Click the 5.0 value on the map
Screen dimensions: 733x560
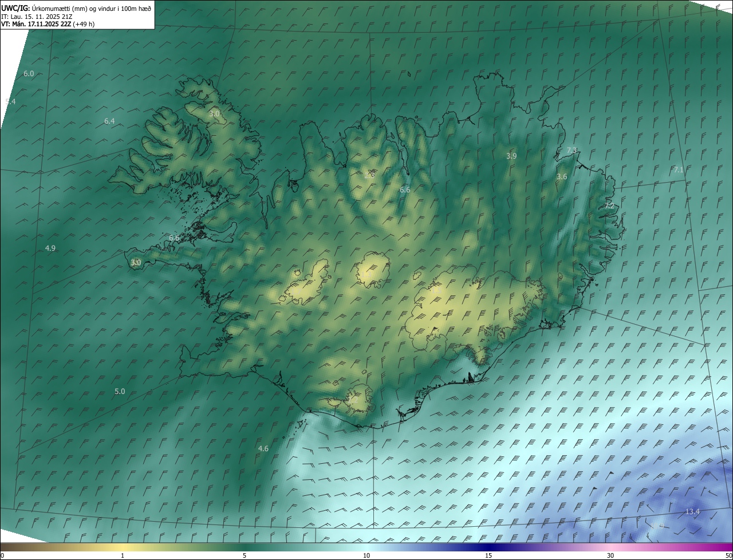tap(120, 391)
